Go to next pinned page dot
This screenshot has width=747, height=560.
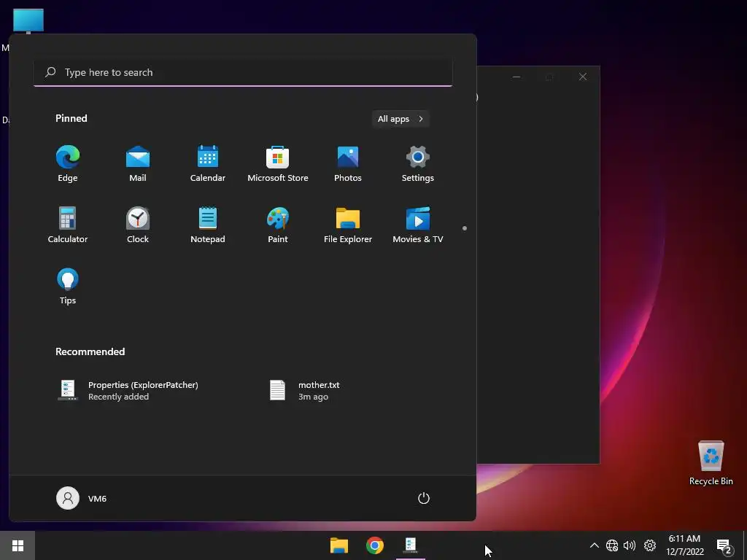point(465,228)
